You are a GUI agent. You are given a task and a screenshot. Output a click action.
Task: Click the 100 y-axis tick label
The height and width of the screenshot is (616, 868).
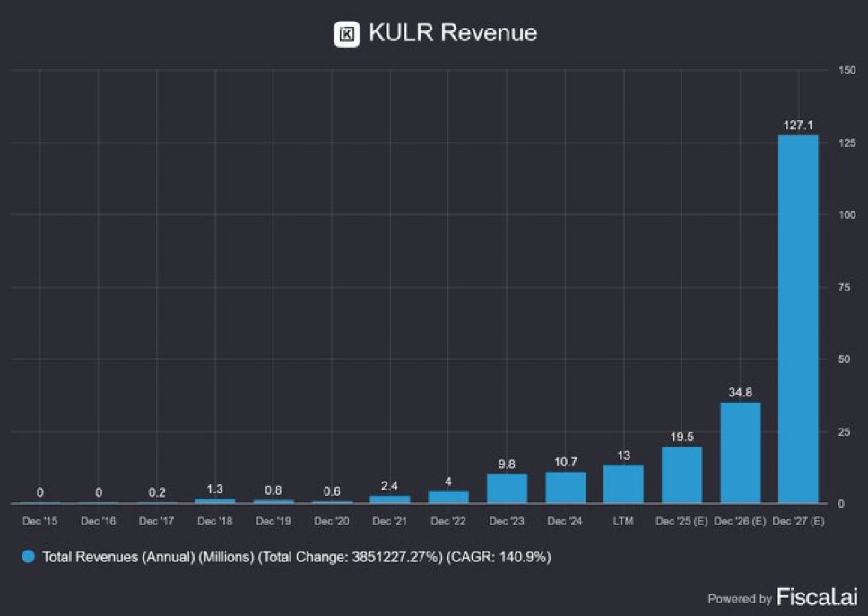[x=847, y=214]
